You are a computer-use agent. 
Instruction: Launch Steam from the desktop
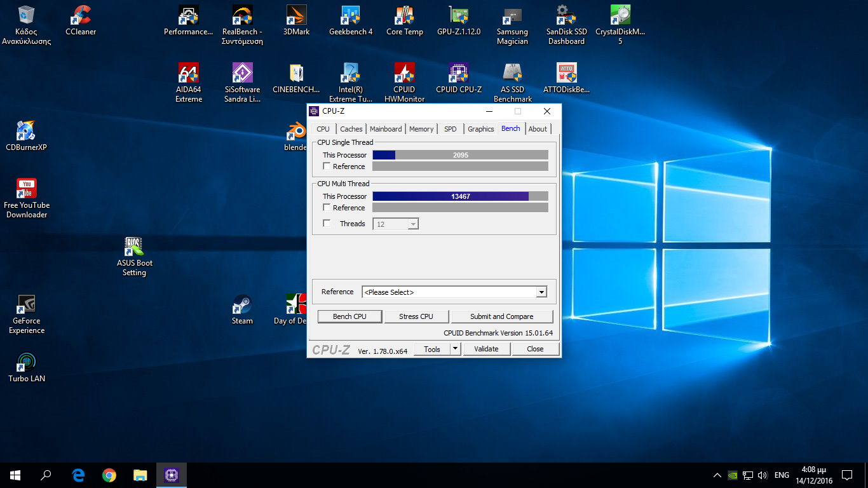tap(242, 309)
